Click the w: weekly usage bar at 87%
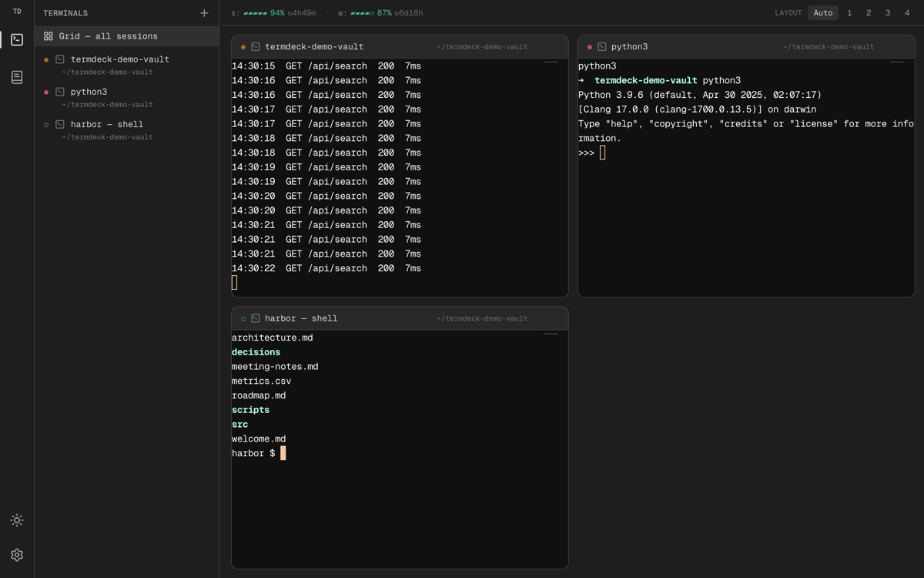 [362, 13]
